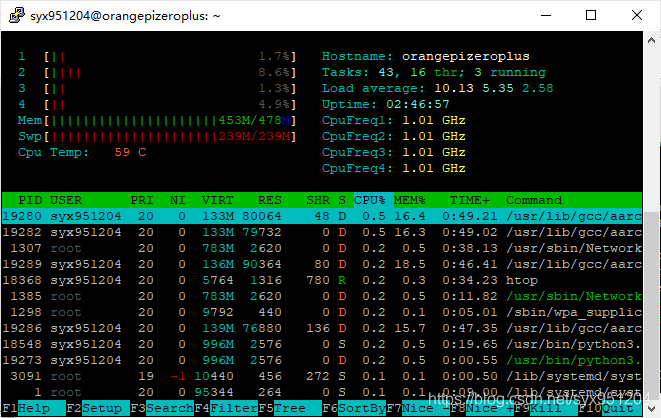Click the Tasks count line
This screenshot has height=418, width=661.
coord(433,72)
